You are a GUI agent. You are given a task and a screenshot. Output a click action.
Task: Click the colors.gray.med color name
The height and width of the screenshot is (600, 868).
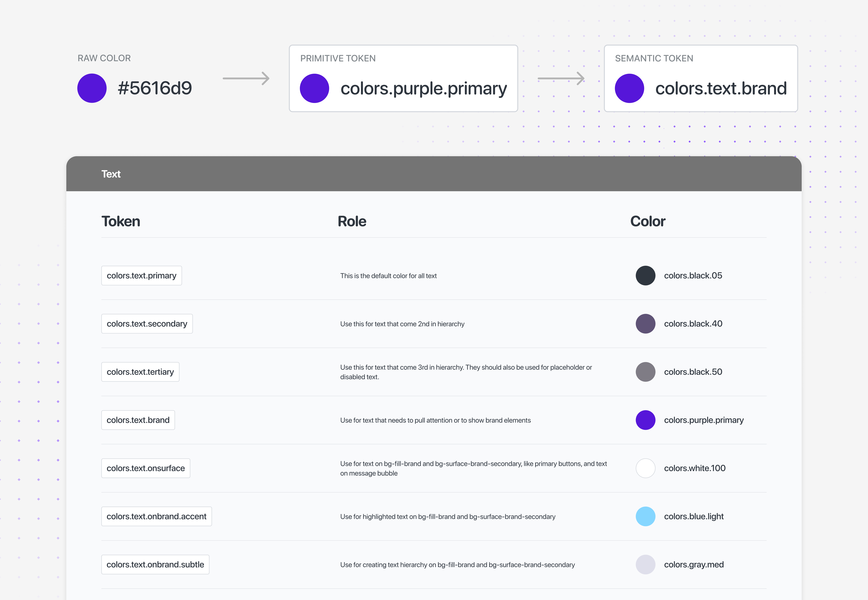694,565
